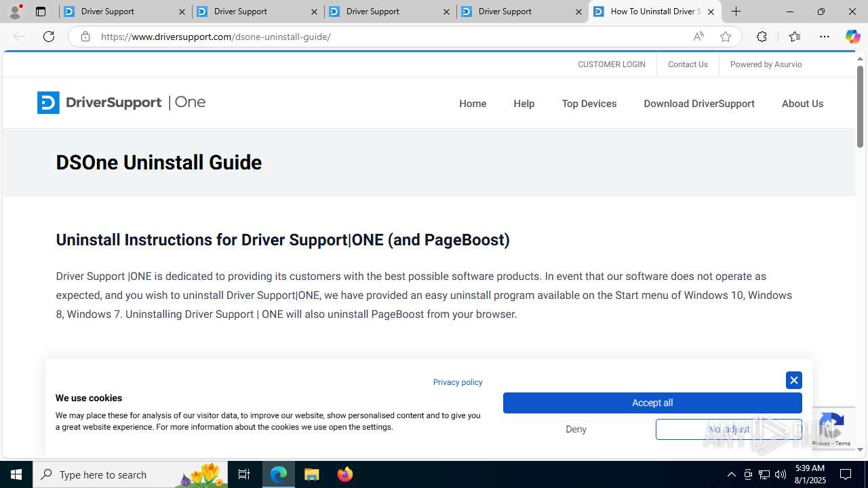Select the first Driver Support tab
This screenshot has height=488, width=868.
(125, 12)
